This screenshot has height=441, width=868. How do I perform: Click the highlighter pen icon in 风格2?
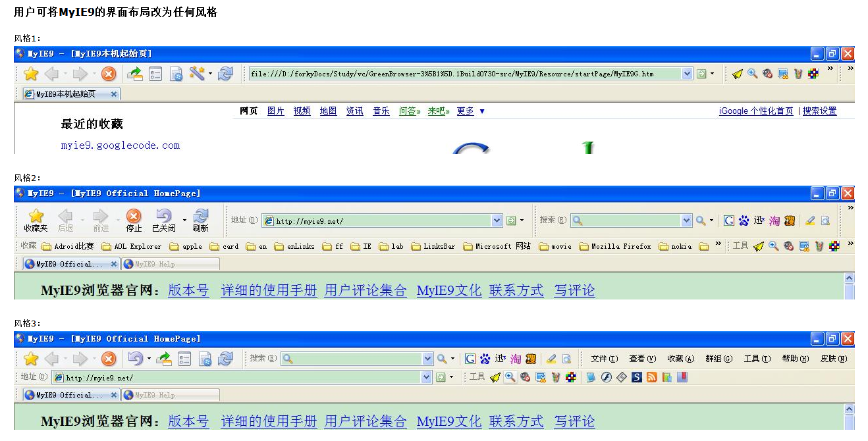[x=810, y=220]
